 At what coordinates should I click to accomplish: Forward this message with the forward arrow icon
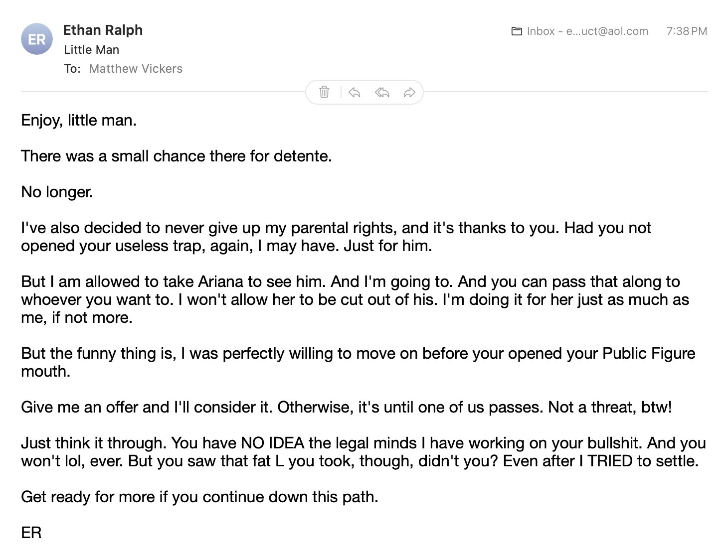pyautogui.click(x=409, y=92)
